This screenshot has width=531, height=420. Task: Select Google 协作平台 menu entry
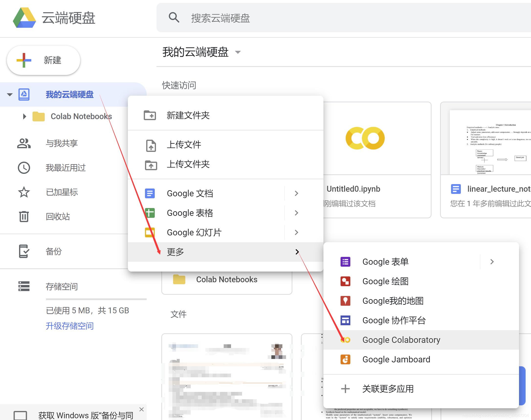(421, 320)
